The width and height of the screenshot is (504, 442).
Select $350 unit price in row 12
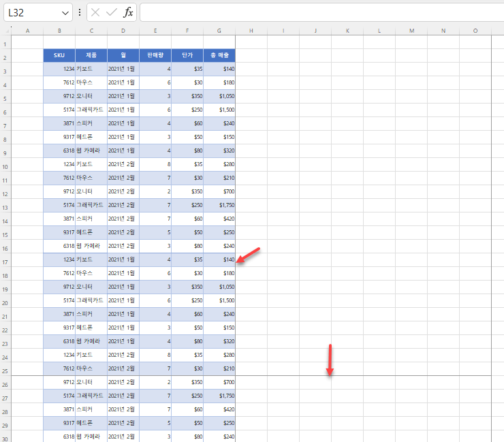coord(187,191)
